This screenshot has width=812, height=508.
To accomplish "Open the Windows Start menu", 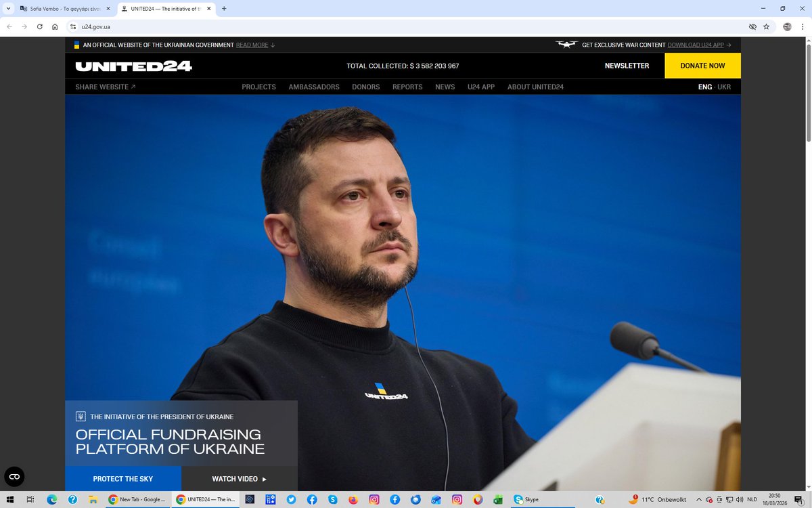I will click(x=10, y=499).
